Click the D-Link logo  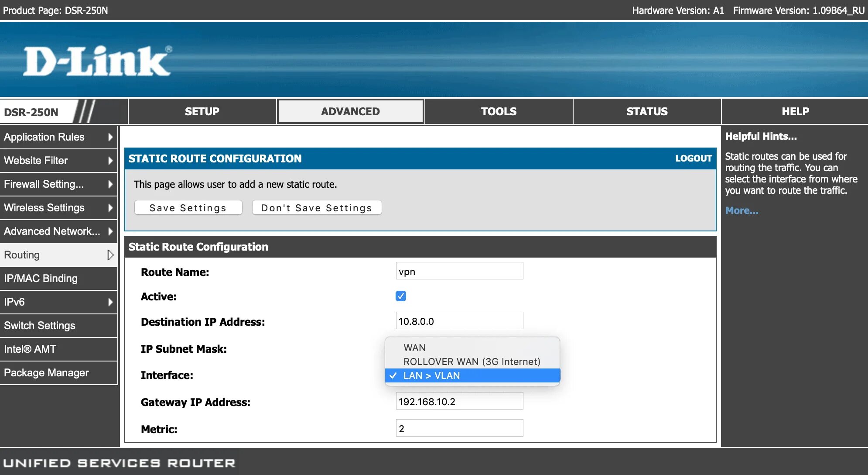coord(97,61)
